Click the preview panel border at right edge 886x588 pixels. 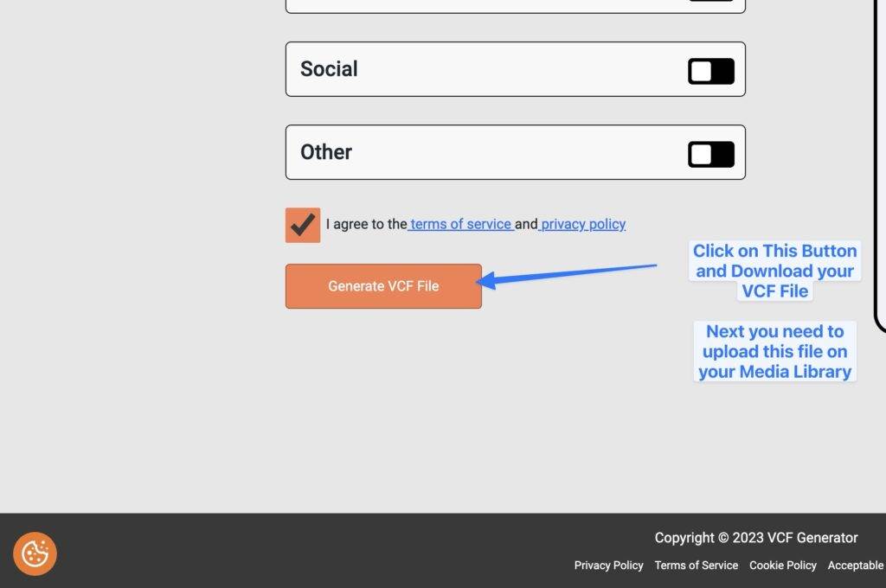(x=878, y=173)
